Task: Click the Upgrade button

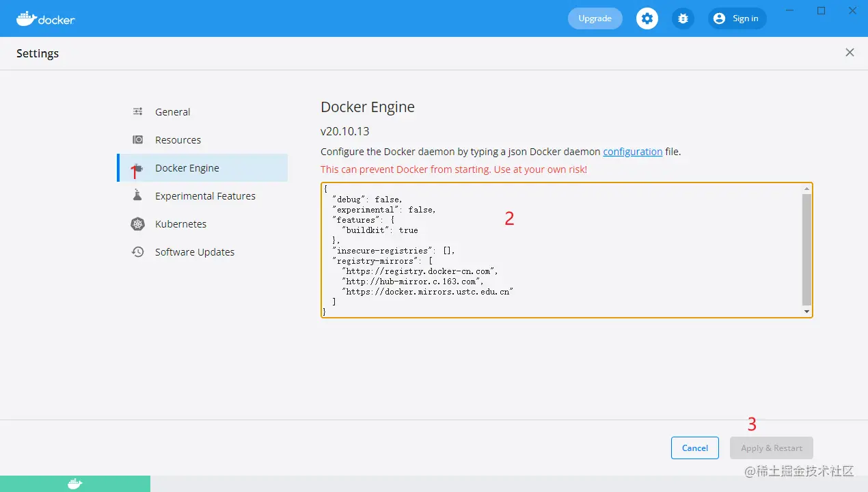Action: point(595,18)
